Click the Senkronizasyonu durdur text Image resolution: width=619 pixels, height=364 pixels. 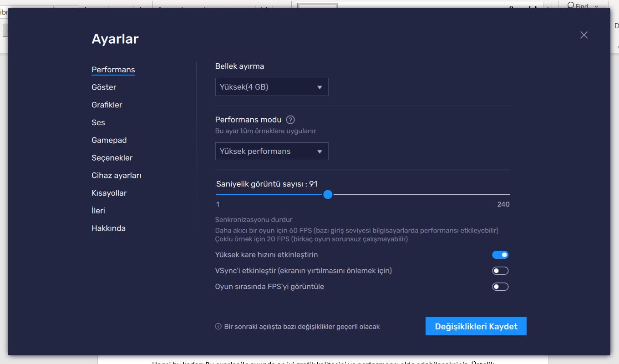254,220
